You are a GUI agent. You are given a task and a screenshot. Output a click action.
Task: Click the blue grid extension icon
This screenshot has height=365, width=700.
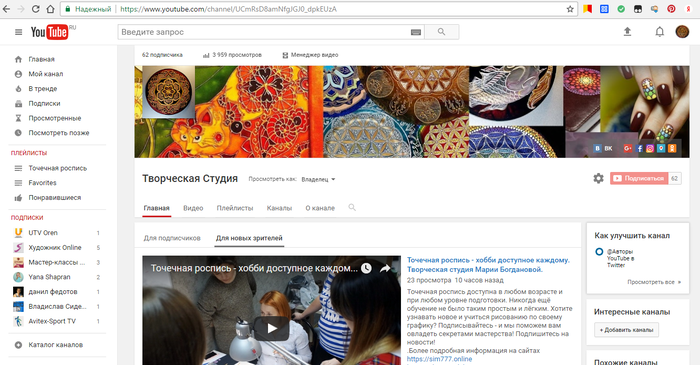604,9
